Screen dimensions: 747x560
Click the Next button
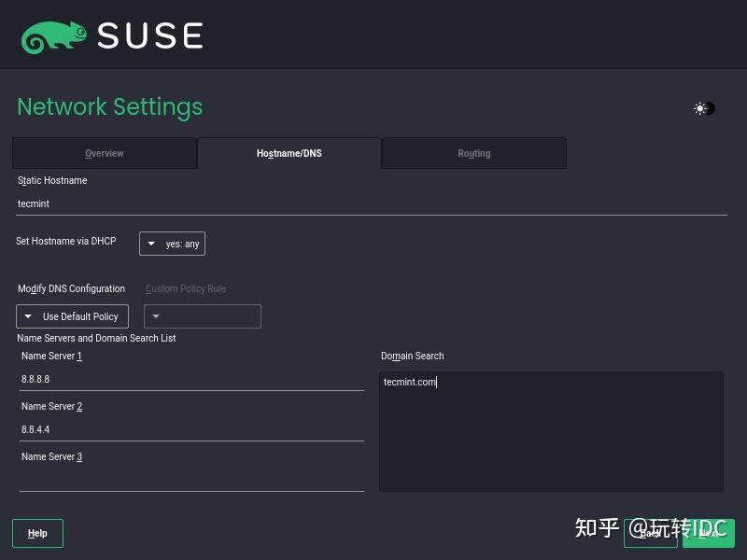709,533
